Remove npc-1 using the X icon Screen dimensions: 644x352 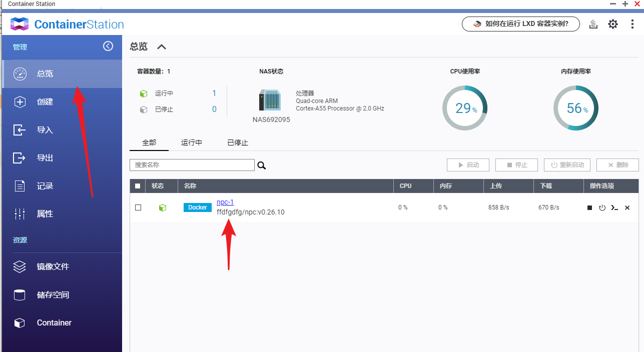coord(627,207)
